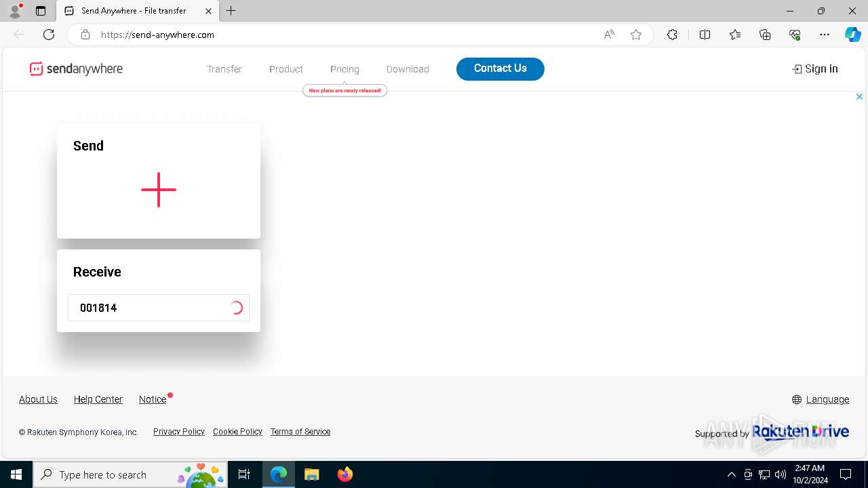Open Collections in Edge toolbar
The width and height of the screenshot is (868, 488).
765,35
